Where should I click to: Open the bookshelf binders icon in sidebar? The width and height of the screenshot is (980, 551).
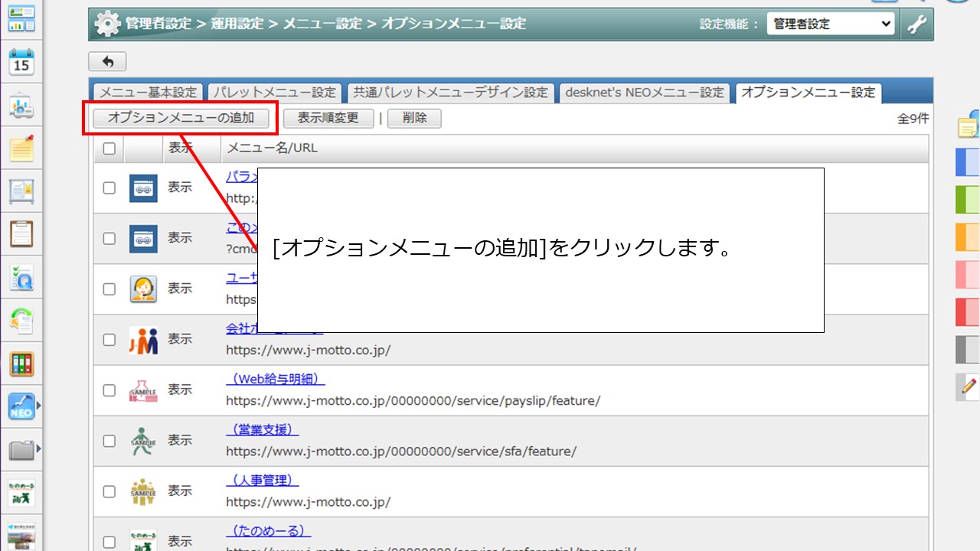21,364
